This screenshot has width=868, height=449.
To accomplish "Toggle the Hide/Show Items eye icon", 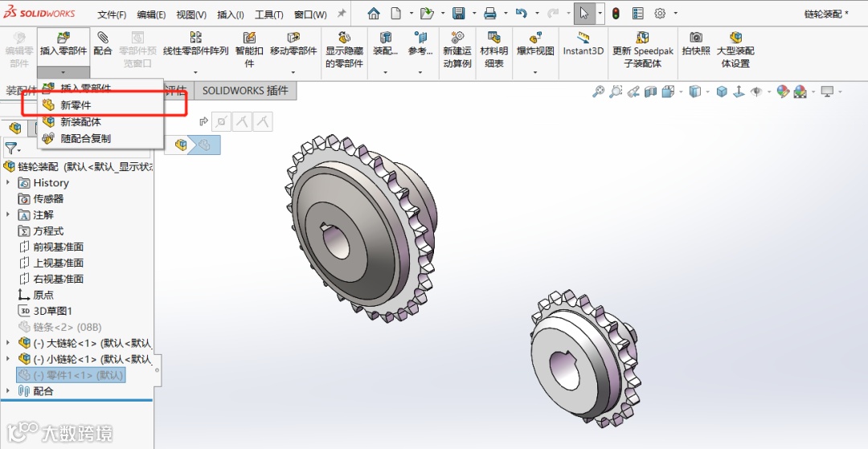I will 755,92.
